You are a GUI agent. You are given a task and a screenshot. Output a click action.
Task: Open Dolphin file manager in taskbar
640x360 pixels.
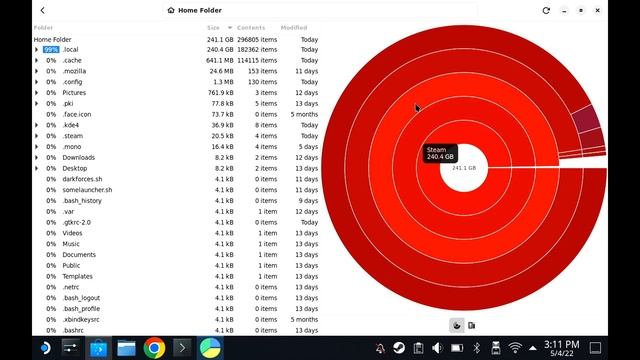click(126, 348)
